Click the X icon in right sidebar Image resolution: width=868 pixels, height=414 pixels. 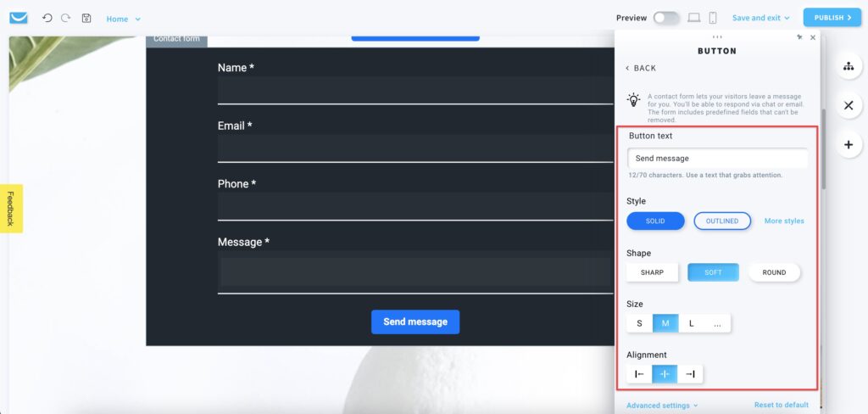pos(848,105)
